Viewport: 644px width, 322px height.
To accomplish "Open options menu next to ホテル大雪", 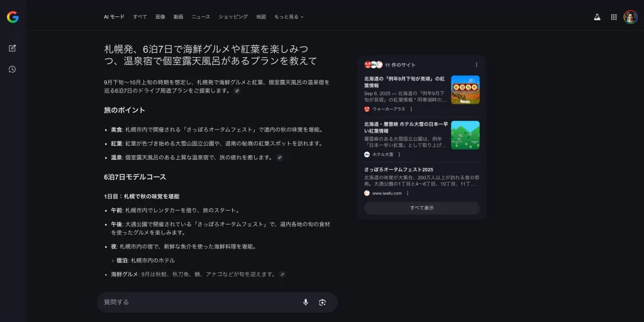I will [x=399, y=155].
